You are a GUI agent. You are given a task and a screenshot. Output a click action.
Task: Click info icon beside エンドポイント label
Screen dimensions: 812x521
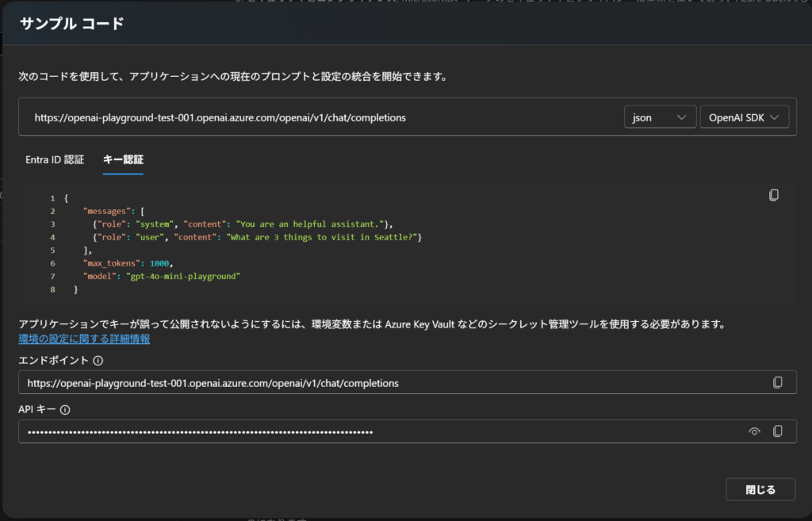tap(98, 360)
